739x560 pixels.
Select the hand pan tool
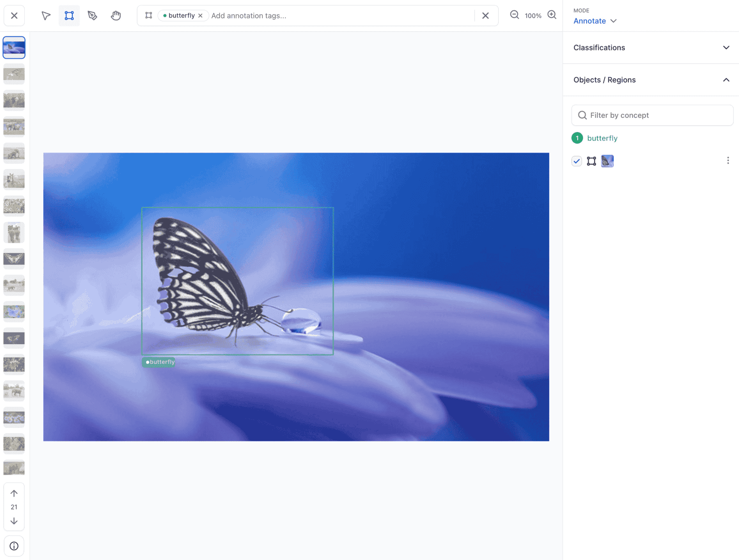(x=116, y=16)
